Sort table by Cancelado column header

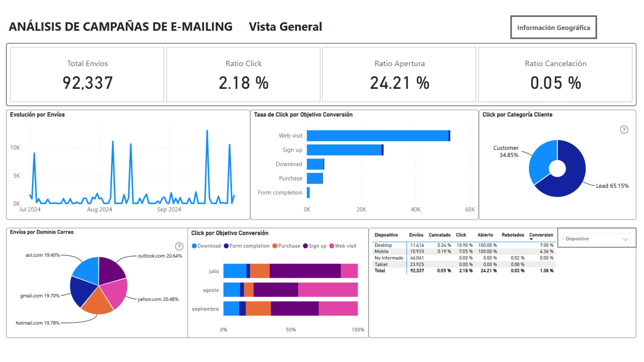coord(439,235)
